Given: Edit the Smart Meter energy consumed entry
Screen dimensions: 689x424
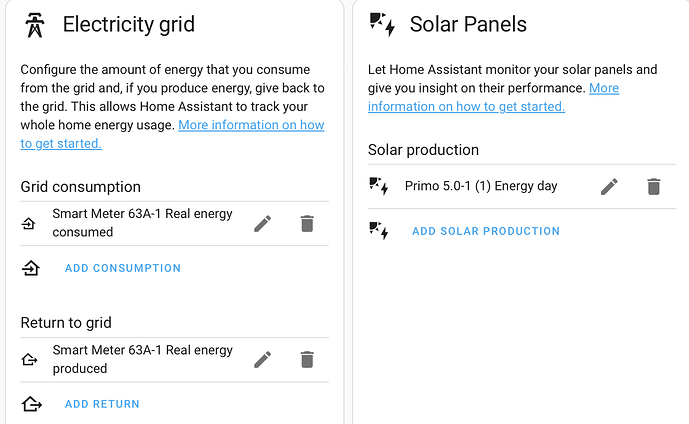Looking at the screenshot, I should coord(263,223).
